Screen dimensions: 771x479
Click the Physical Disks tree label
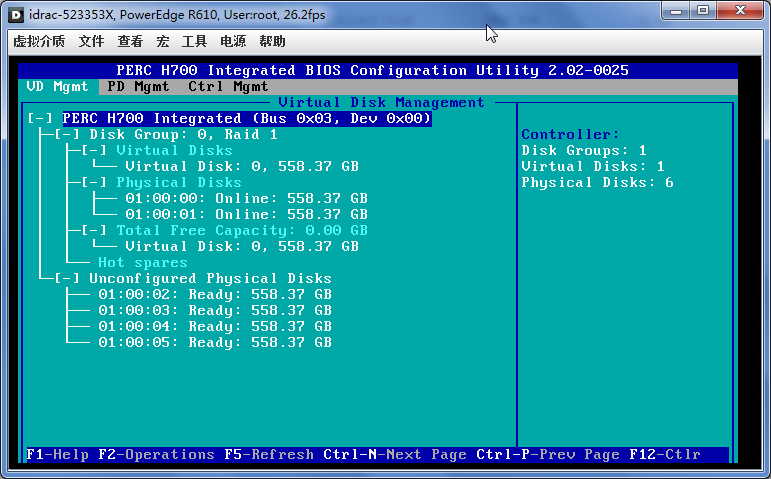179,182
